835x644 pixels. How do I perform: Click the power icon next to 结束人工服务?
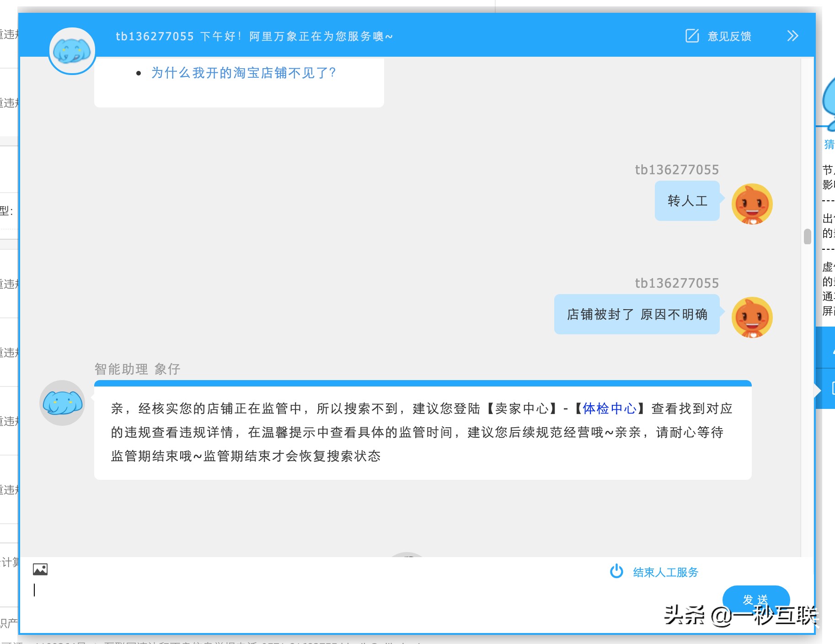tap(616, 571)
